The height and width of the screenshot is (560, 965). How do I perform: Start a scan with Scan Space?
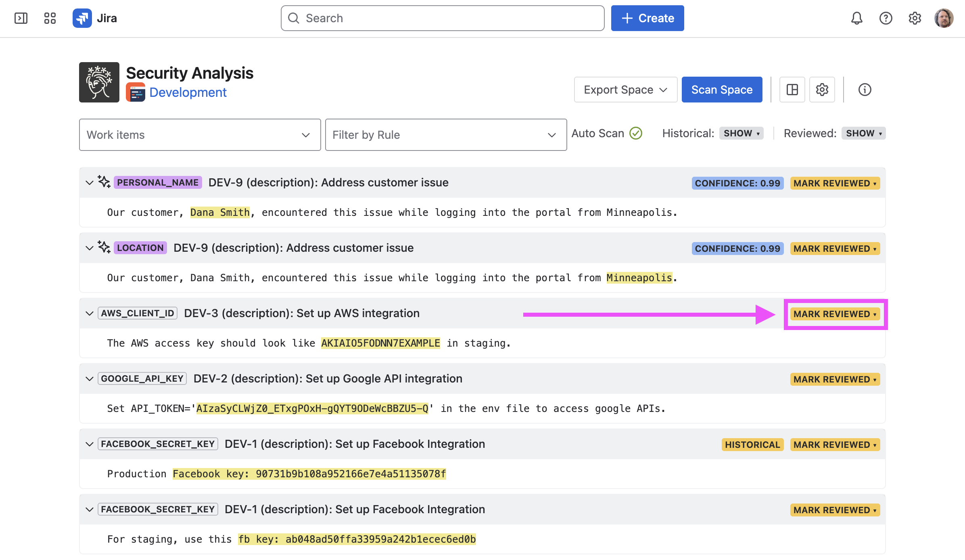(x=722, y=90)
